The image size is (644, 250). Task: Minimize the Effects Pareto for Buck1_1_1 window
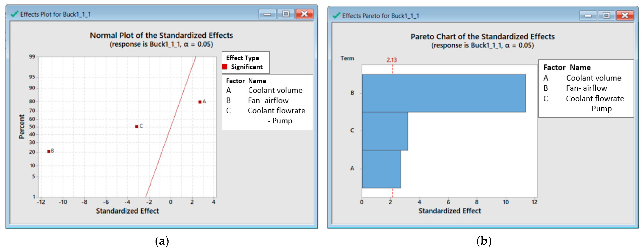tap(588, 15)
